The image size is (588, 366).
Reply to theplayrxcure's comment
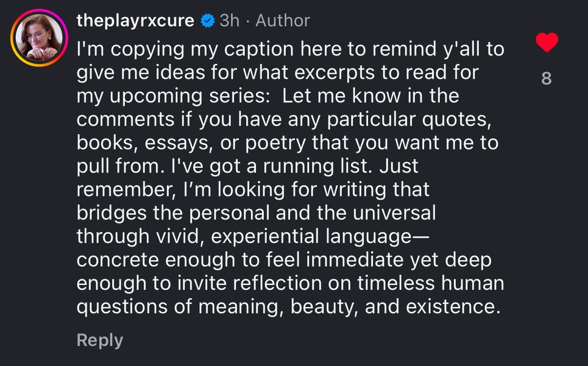[x=100, y=340]
